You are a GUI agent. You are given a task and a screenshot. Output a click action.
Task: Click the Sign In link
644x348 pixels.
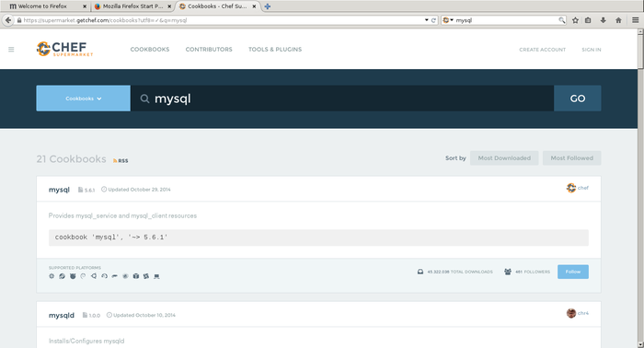[x=592, y=50]
